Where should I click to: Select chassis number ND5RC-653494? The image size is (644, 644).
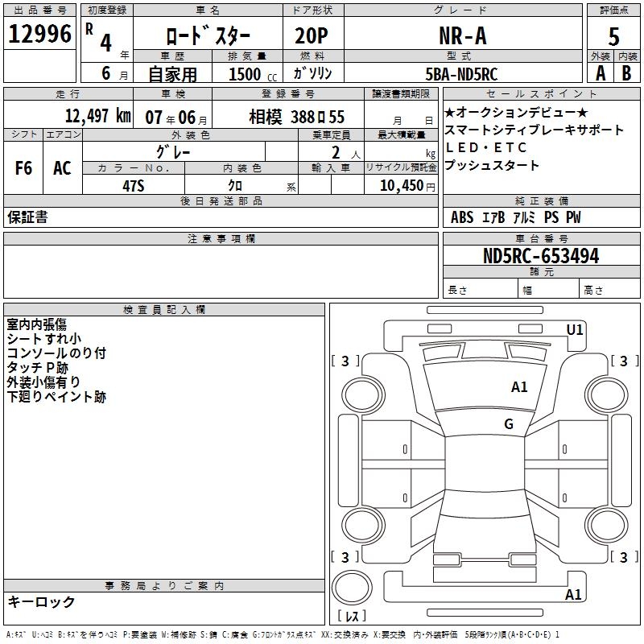click(541, 256)
